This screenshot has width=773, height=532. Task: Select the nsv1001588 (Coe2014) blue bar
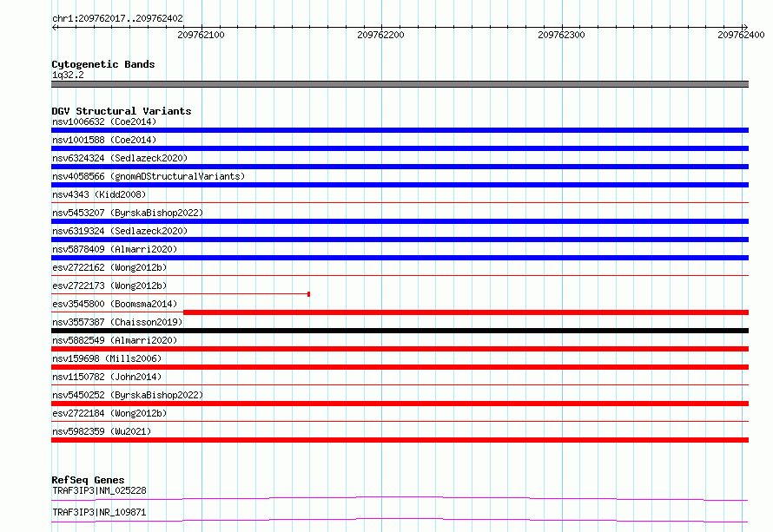tap(400, 148)
